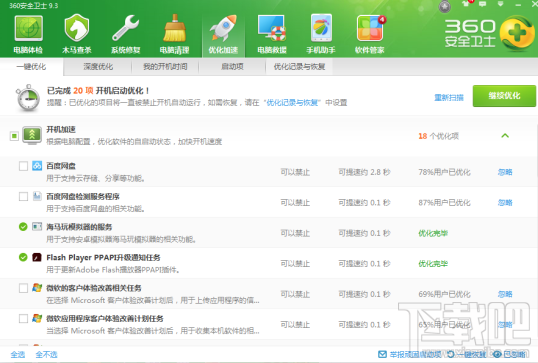This screenshot has width=538, height=363.
Task: Switch to 优化记录与恢复 tab
Action: coord(299,67)
